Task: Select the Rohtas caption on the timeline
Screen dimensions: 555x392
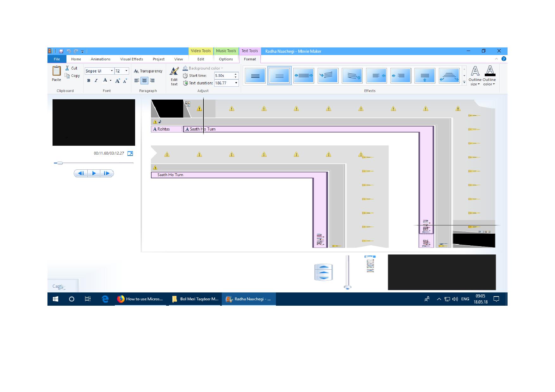Action: coord(167,129)
